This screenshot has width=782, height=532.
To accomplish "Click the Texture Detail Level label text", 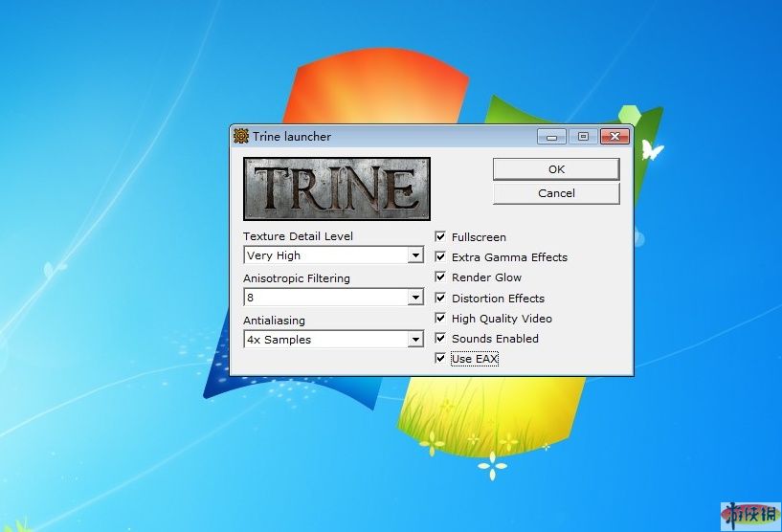I will [x=298, y=236].
